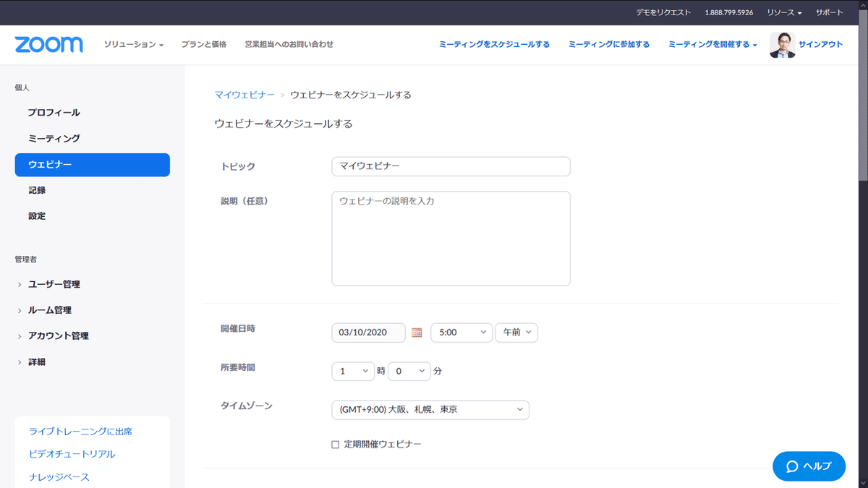
Task: Open the 5:00 start time dropdown
Action: click(x=461, y=332)
